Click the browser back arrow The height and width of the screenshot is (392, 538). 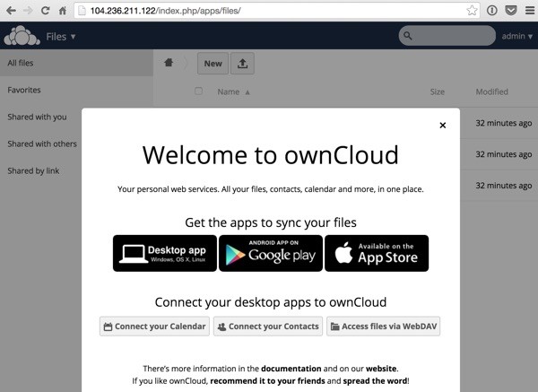click(x=11, y=11)
